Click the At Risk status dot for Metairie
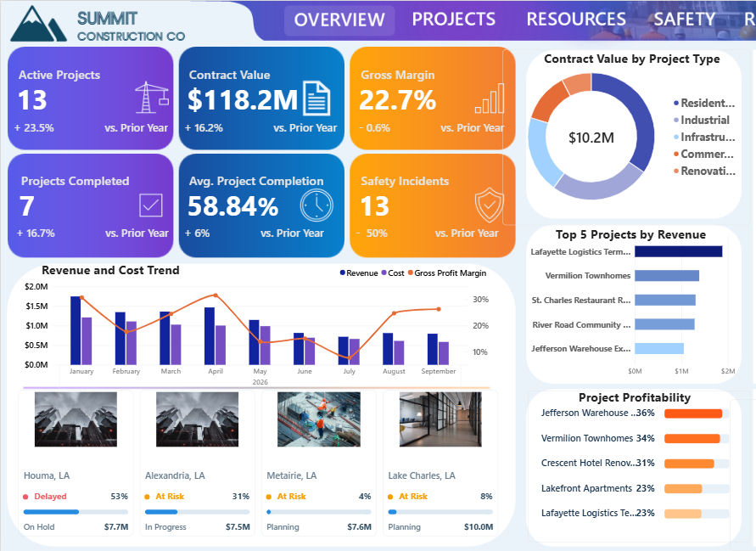 [x=269, y=497]
